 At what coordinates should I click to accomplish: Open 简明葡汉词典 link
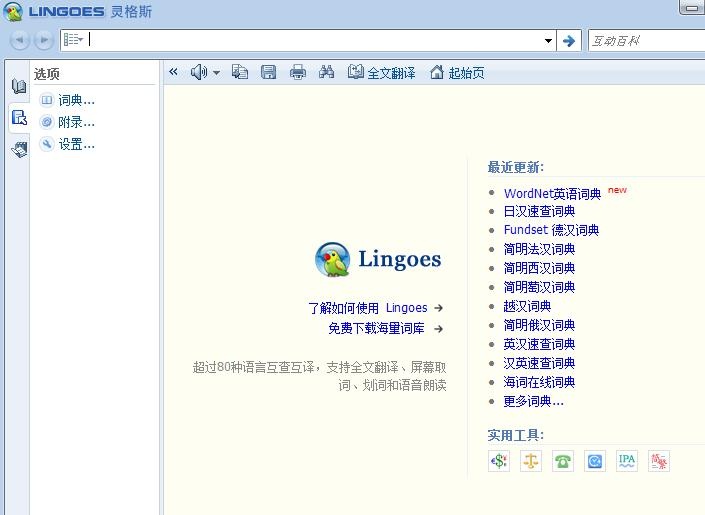coord(539,287)
